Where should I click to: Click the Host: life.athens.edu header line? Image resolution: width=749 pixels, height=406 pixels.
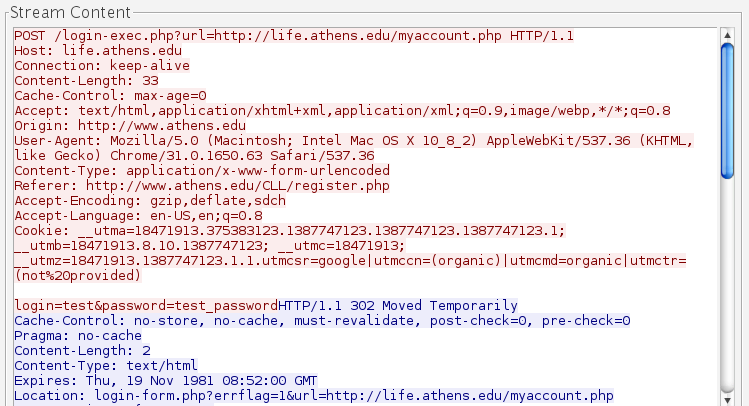click(x=85, y=50)
